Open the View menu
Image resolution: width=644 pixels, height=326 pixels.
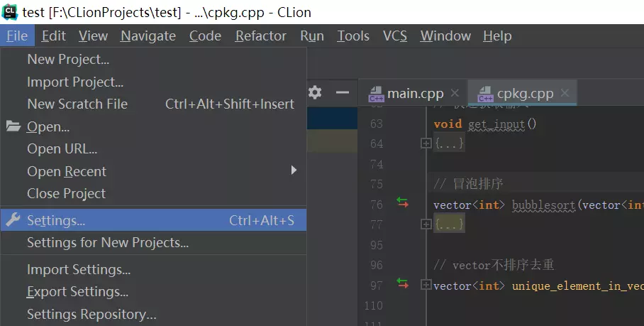tap(93, 36)
